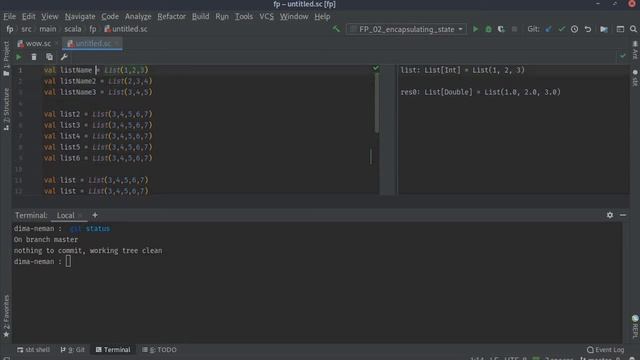Image resolution: width=640 pixels, height=360 pixels.
Task: Open the Structure tool window sidebar
Action: [x=6, y=109]
